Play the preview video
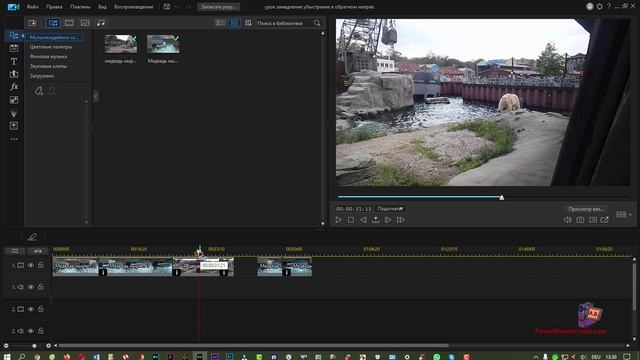Image resolution: width=640 pixels, height=360 pixels. click(338, 220)
